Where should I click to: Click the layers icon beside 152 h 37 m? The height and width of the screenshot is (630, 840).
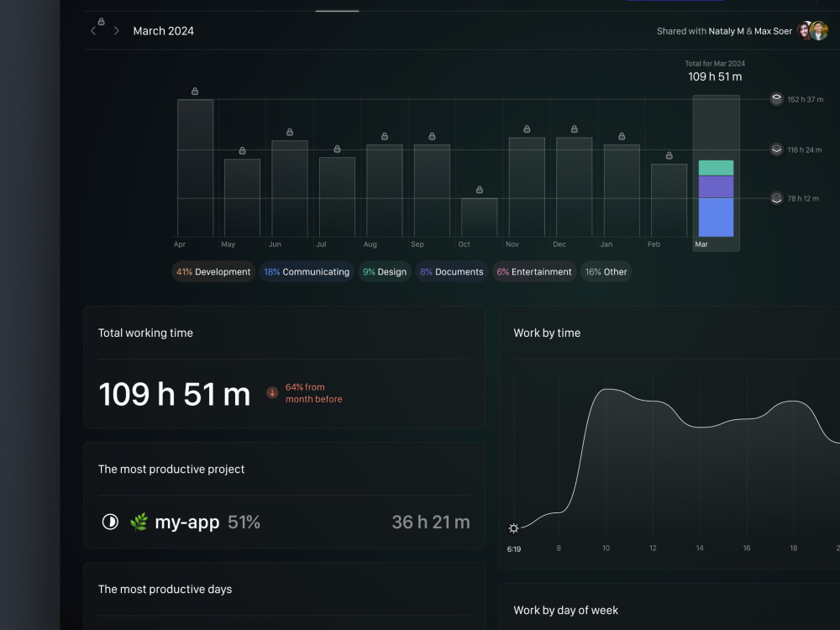776,99
